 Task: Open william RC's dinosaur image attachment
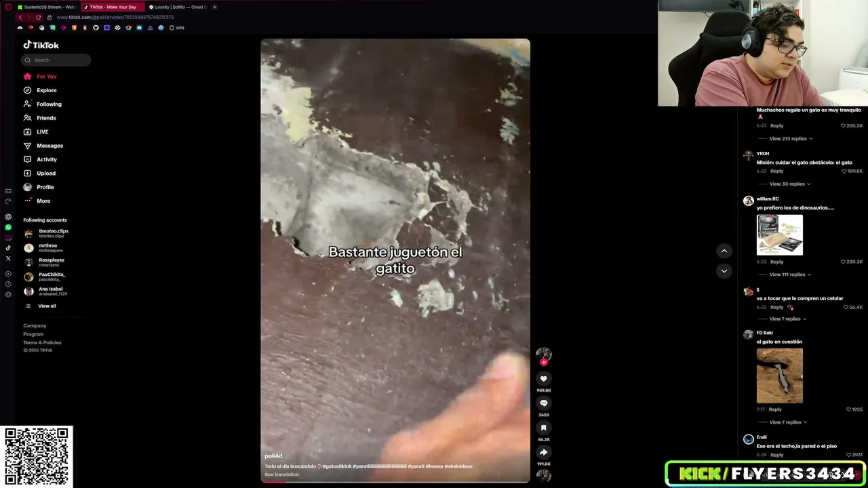click(x=780, y=235)
